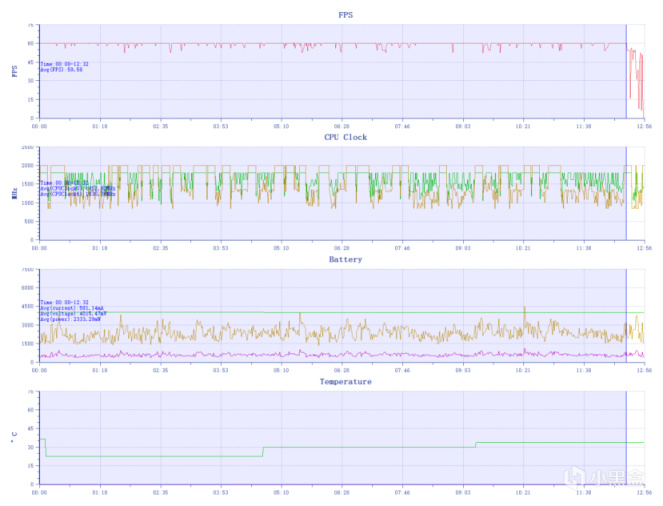Viewport: 663px width, 506px height.
Task: Click the 60 value on FPS y-axis
Action: pyautogui.click(x=30, y=43)
